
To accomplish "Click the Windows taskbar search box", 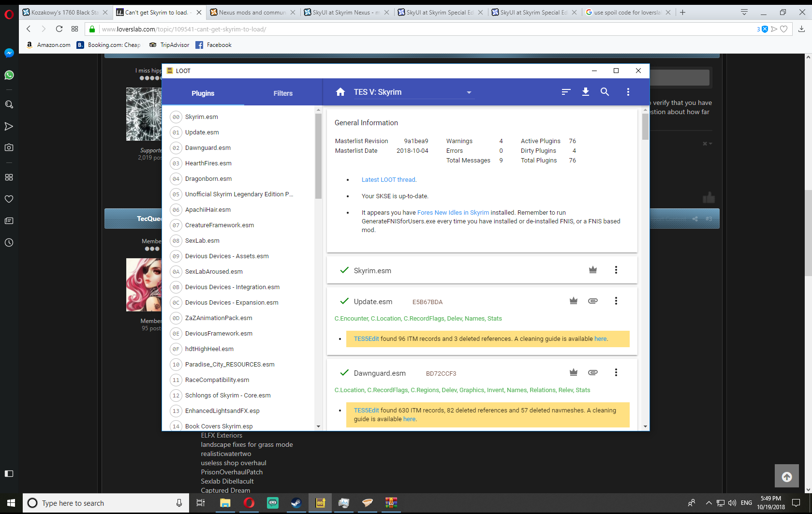I will 106,503.
